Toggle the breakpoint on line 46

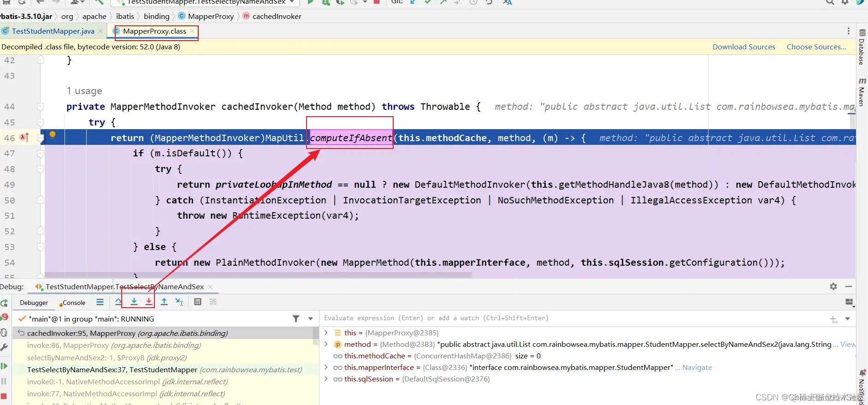tap(24, 137)
